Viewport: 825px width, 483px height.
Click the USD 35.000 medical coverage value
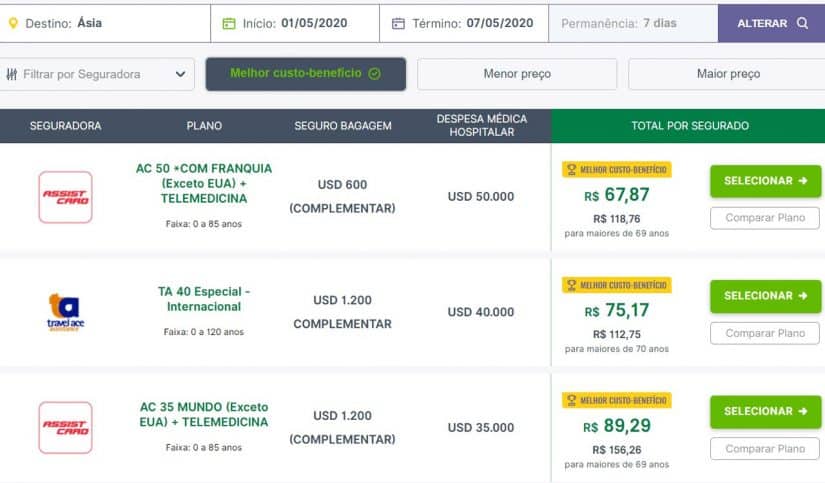click(481, 428)
